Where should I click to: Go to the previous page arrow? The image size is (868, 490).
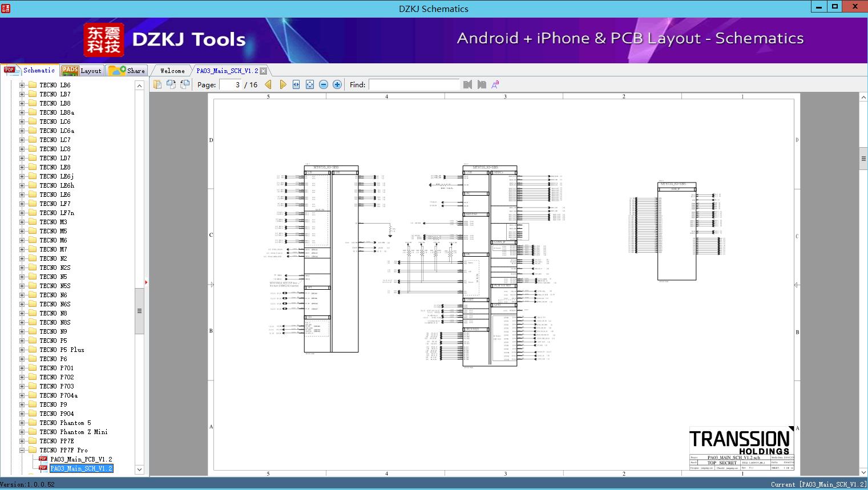point(268,84)
